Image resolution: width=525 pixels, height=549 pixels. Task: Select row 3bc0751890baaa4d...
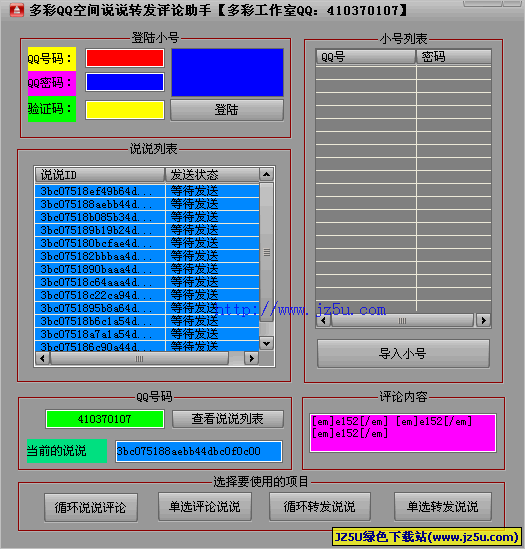(x=147, y=269)
